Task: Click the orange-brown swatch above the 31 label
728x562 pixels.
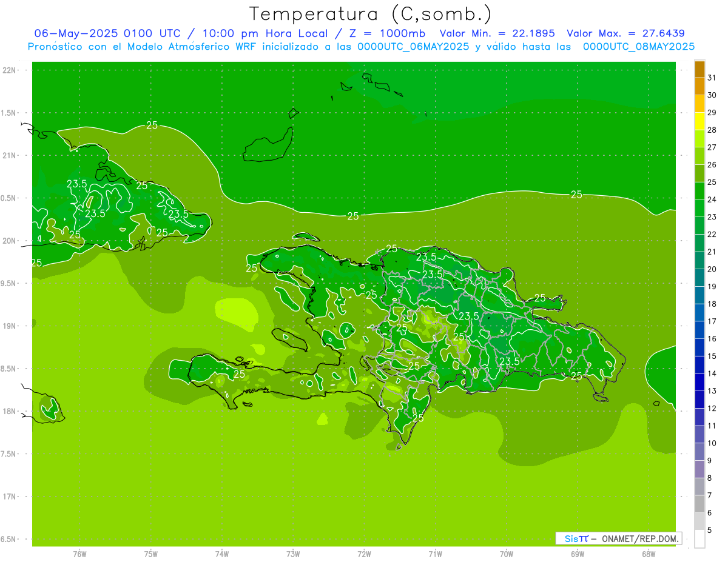Action: (x=699, y=69)
